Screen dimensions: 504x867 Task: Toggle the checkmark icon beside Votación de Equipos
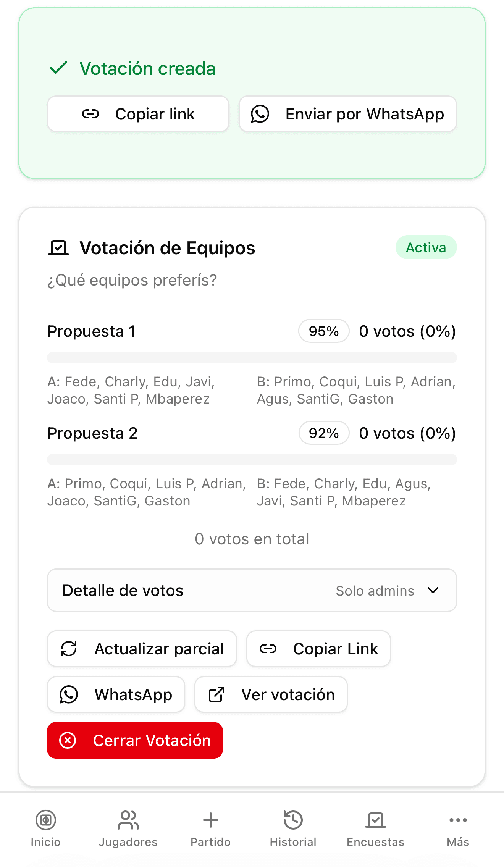pyautogui.click(x=59, y=248)
